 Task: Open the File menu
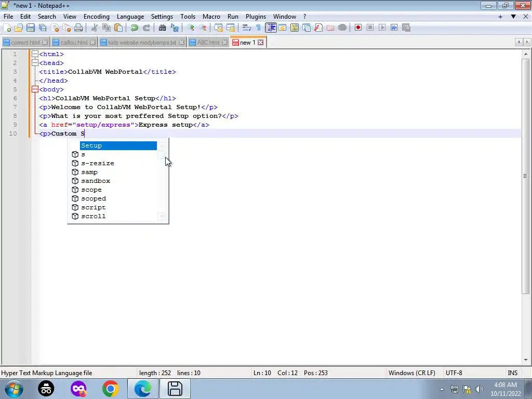point(8,16)
